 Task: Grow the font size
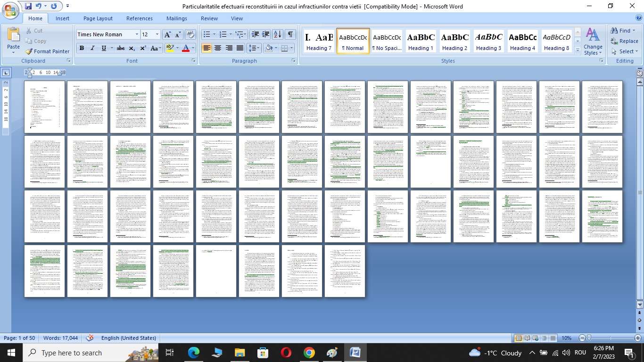pos(167,34)
